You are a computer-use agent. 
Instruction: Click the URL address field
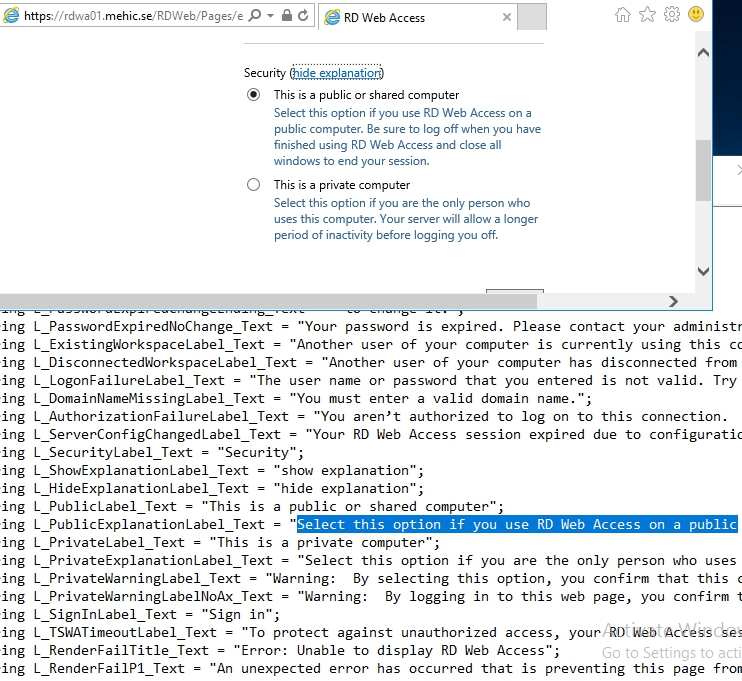(130, 17)
